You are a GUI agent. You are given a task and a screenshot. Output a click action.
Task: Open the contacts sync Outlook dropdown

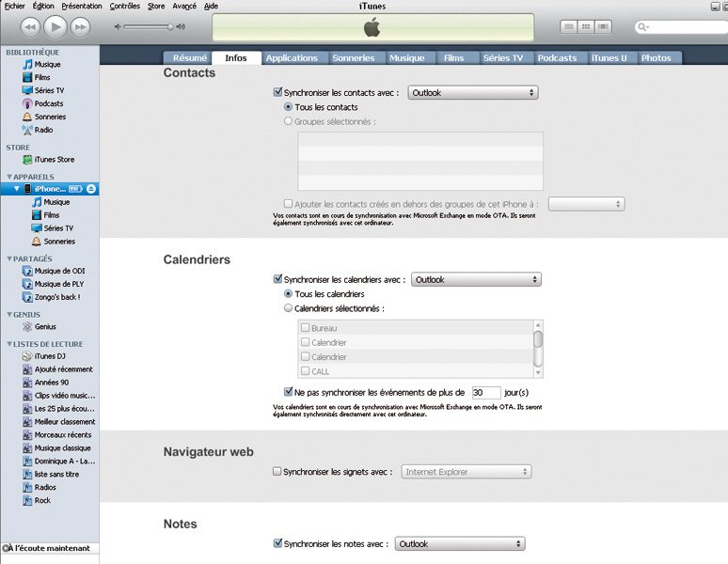pos(473,93)
